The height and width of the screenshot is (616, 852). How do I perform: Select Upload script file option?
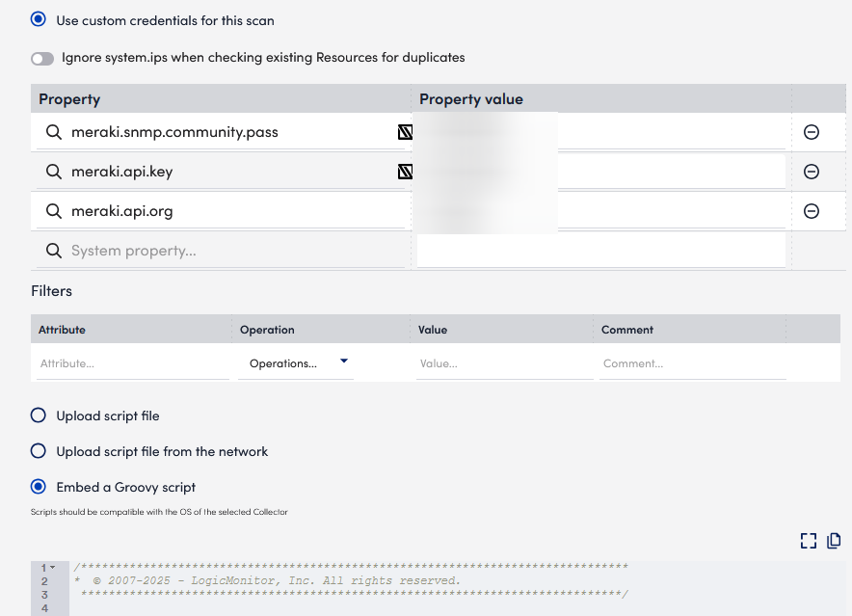tap(39, 415)
